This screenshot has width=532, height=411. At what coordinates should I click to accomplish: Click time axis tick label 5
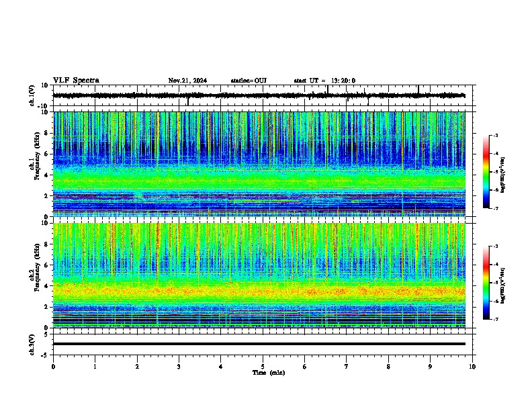263,366
